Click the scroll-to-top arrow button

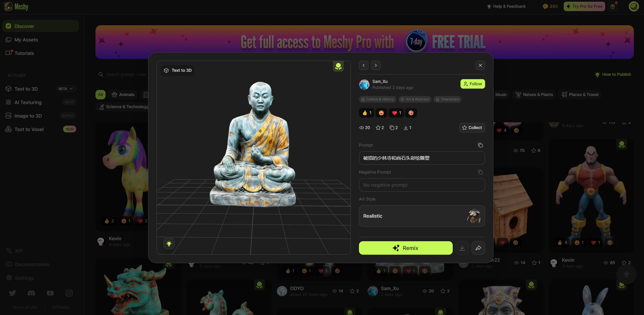[x=626, y=275]
